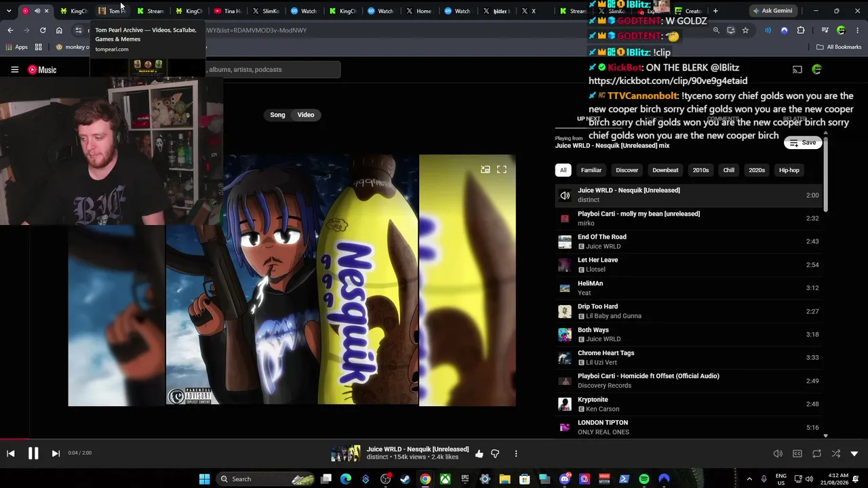
Task: Click the Drip Too Hard album thumbnail
Action: pos(565,311)
